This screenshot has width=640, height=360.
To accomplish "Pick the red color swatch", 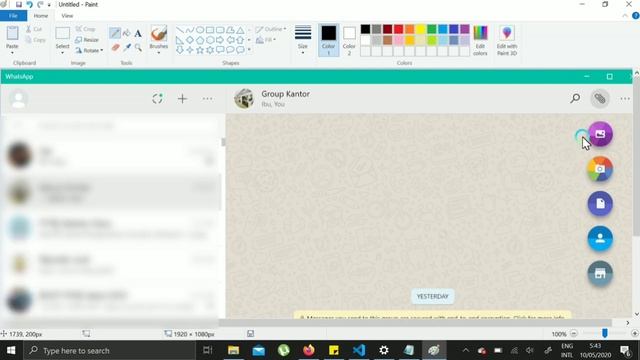I will tap(399, 29).
